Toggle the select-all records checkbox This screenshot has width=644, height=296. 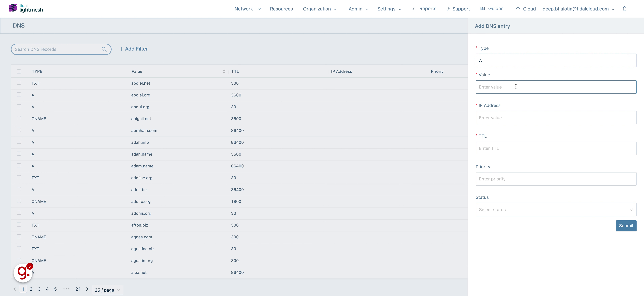(x=19, y=71)
